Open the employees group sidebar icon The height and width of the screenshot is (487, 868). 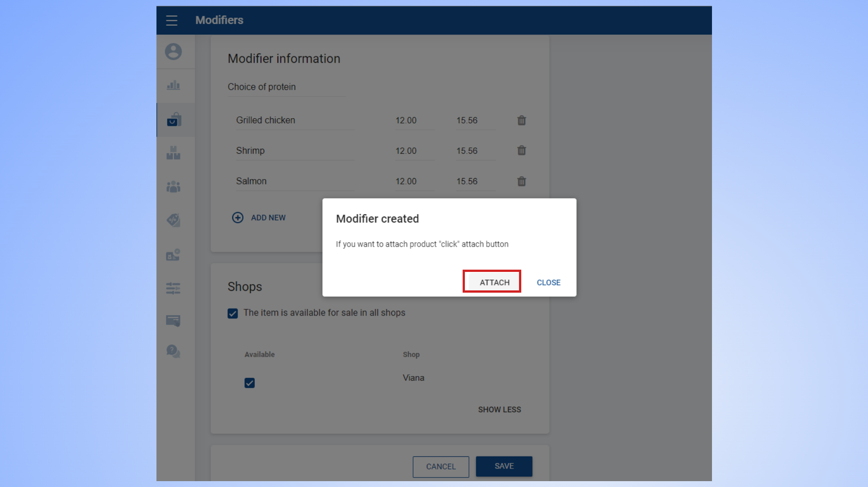[173, 187]
